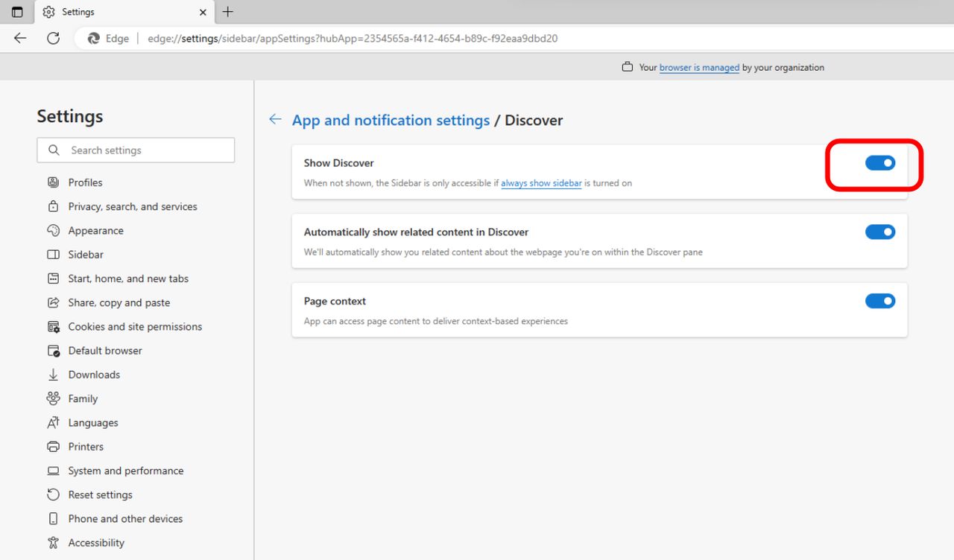Turn off the Show Discover toggle
This screenshot has width=954, height=560.
coord(879,163)
